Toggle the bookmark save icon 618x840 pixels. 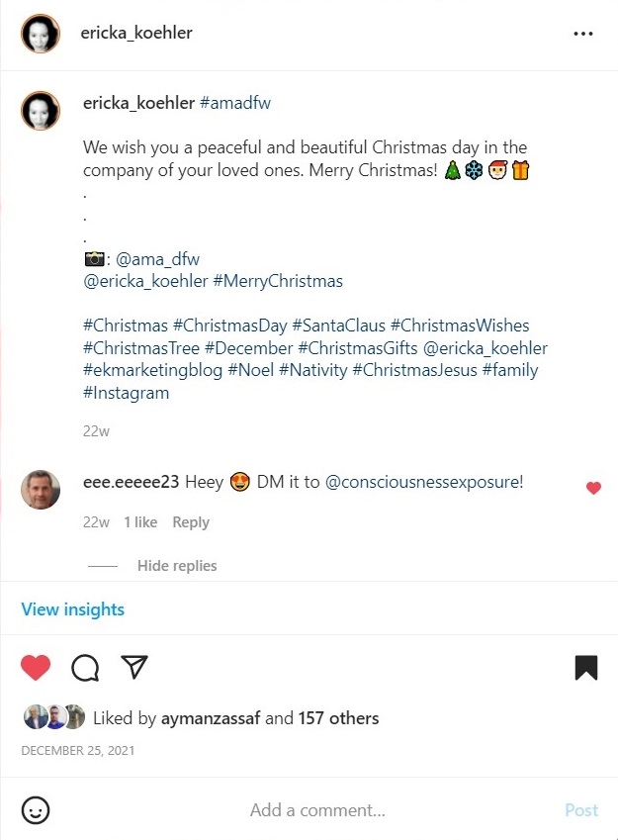(586, 668)
